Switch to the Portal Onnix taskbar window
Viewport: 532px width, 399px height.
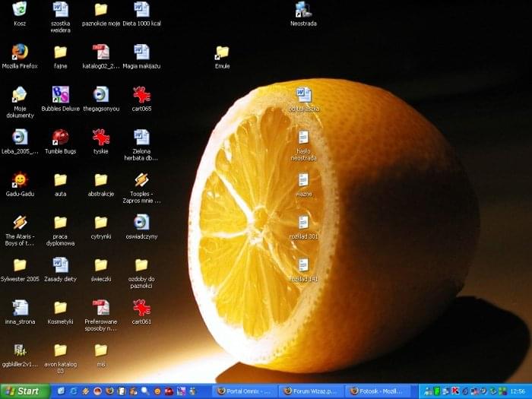click(x=245, y=391)
